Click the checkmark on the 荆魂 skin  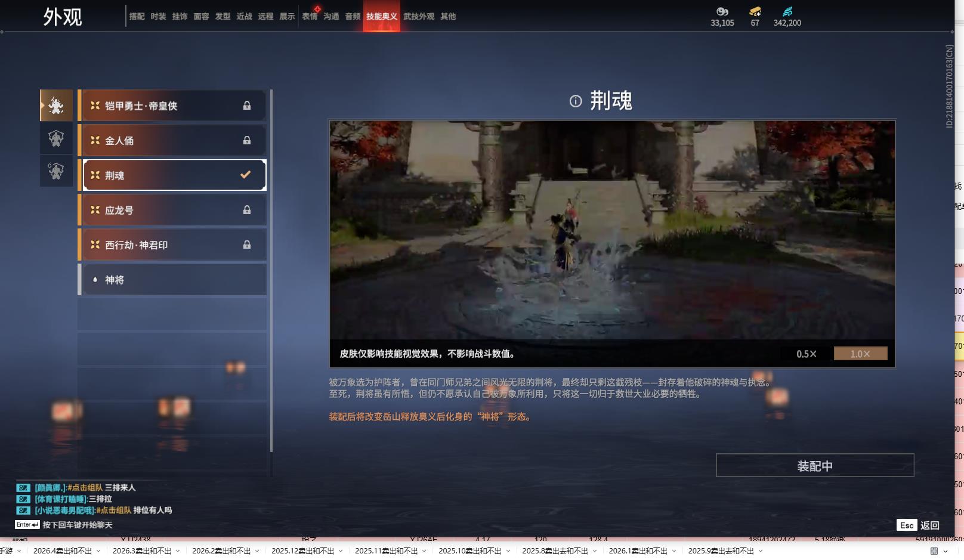click(244, 175)
